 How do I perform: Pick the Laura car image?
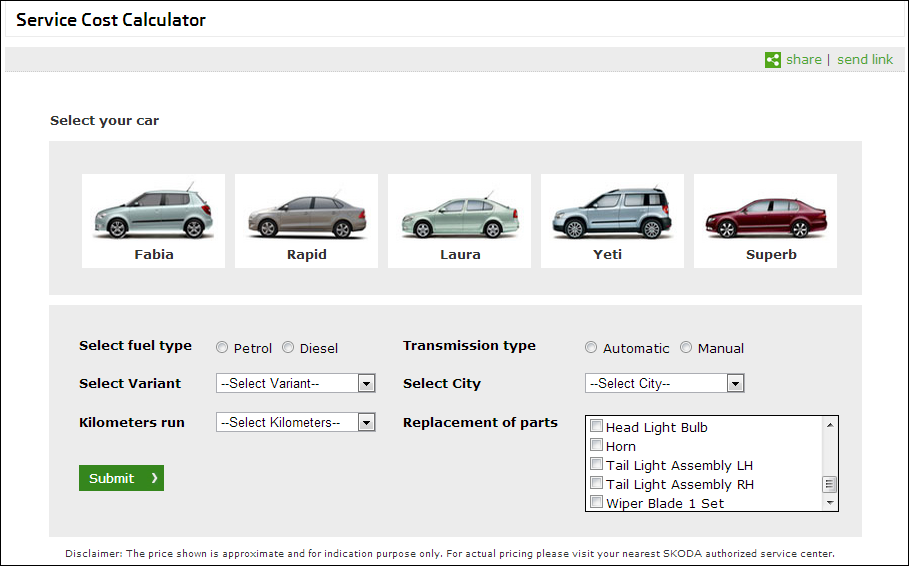click(460, 221)
